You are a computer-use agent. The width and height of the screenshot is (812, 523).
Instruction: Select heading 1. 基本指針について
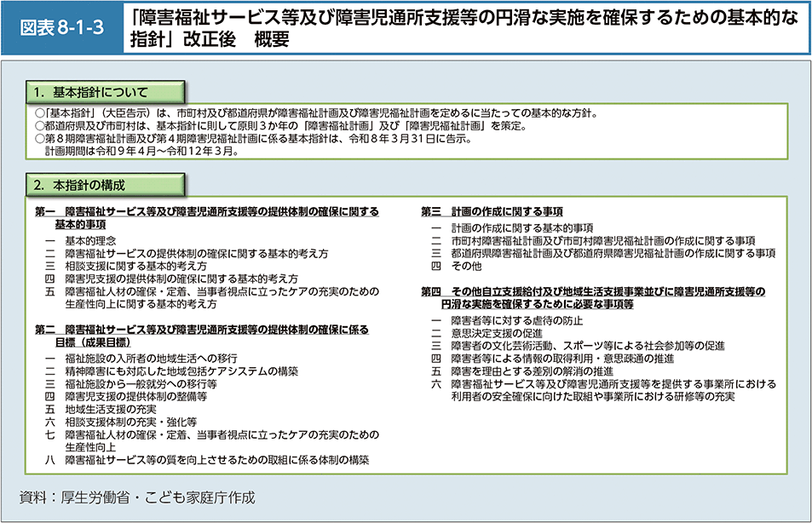pos(106,93)
